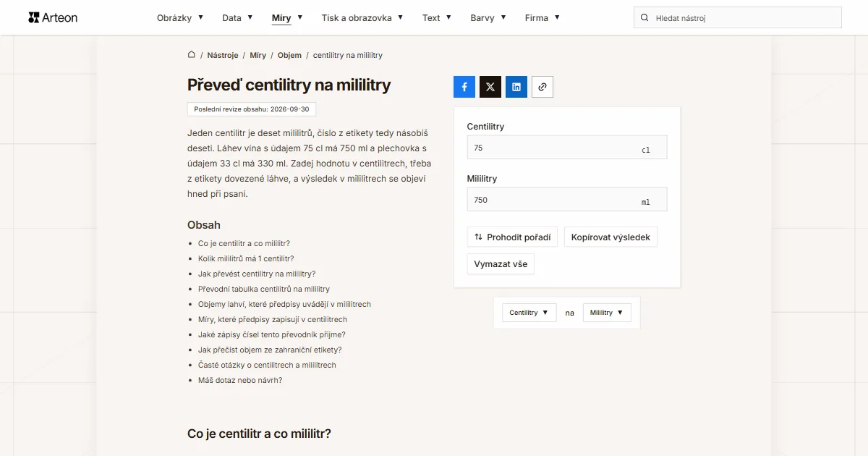This screenshot has width=868, height=456.
Task: Jump to Časté otázky o centilitrech a mililitrech
Action: tap(267, 365)
